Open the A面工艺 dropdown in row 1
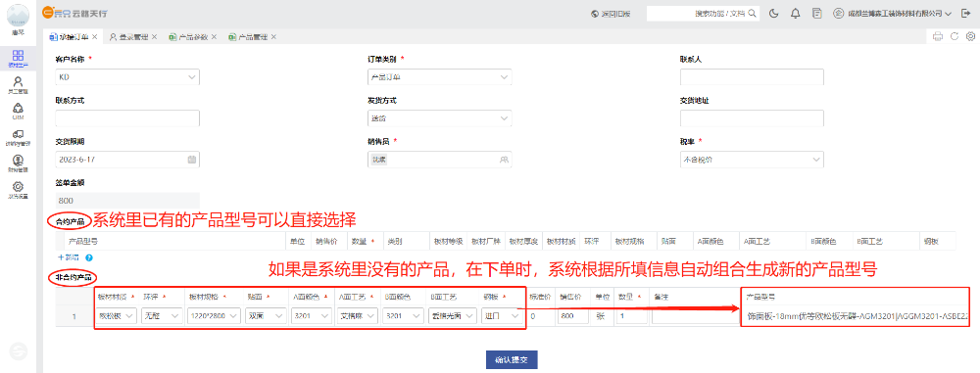 pyautogui.click(x=358, y=317)
